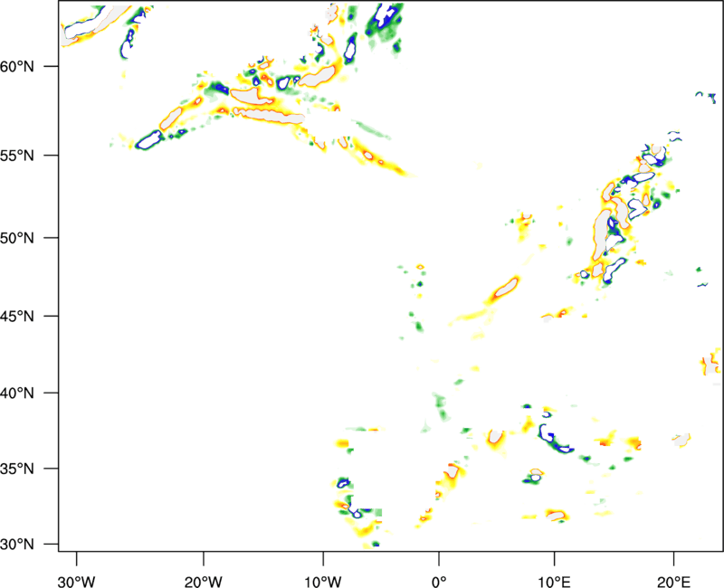Click the 30°W longitude label
724x588 pixels.
[77, 582]
